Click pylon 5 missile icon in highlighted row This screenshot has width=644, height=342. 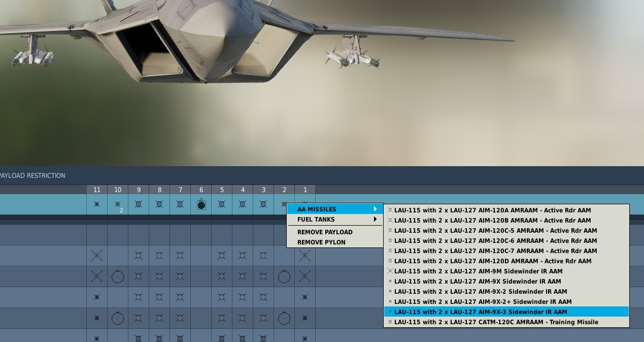coord(222,204)
